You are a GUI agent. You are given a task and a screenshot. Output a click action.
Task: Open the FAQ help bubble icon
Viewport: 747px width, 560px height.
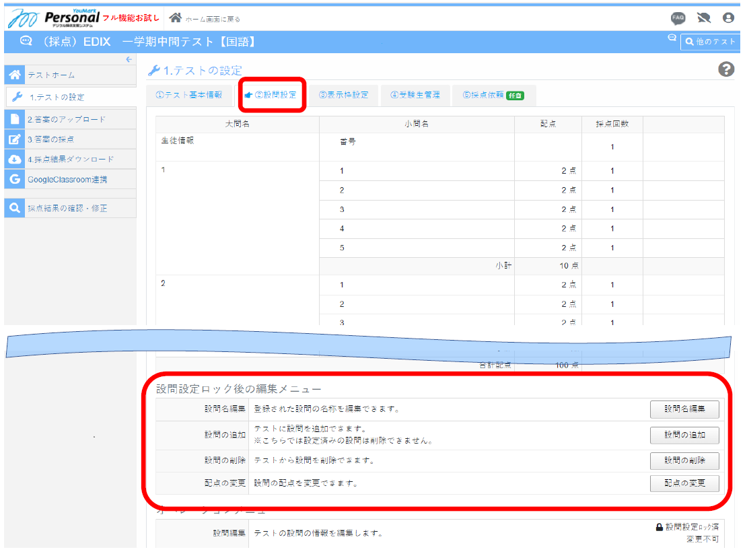[678, 19]
